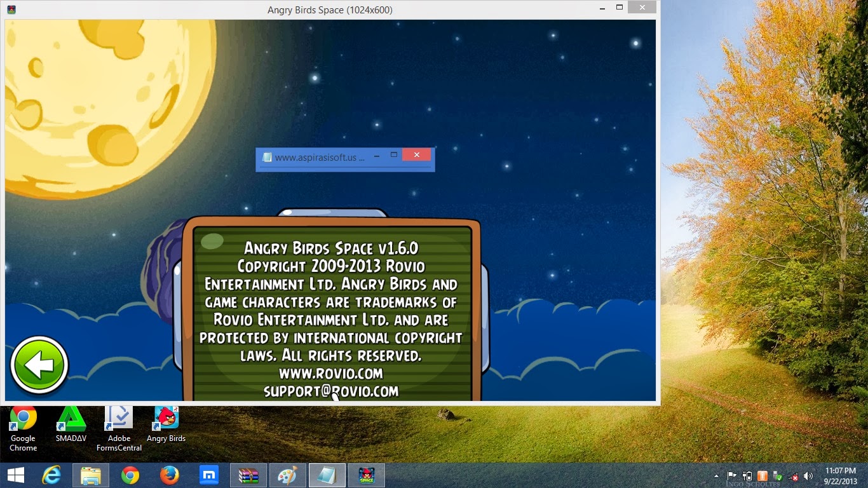This screenshot has width=868, height=488.
Task: Open the orange battery utility tray icon
Action: 763,475
